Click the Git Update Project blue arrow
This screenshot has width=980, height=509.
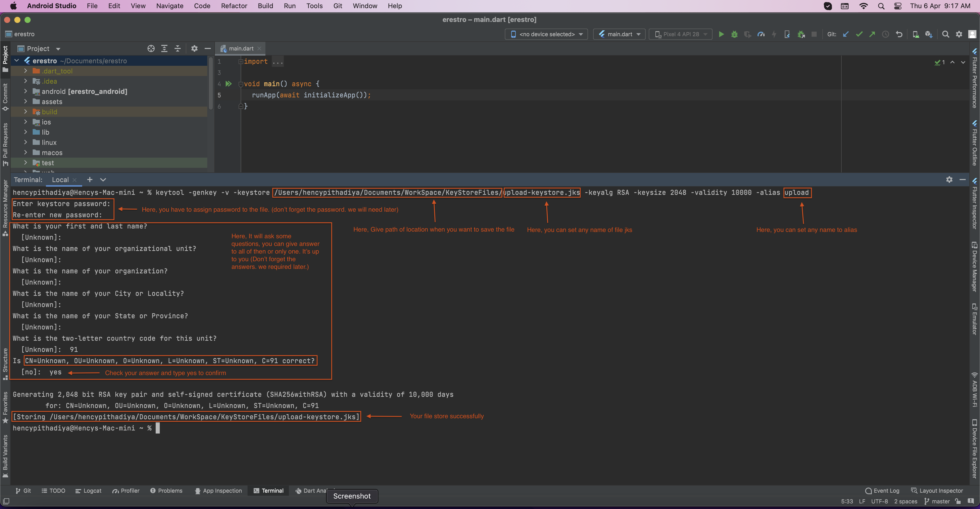point(846,34)
